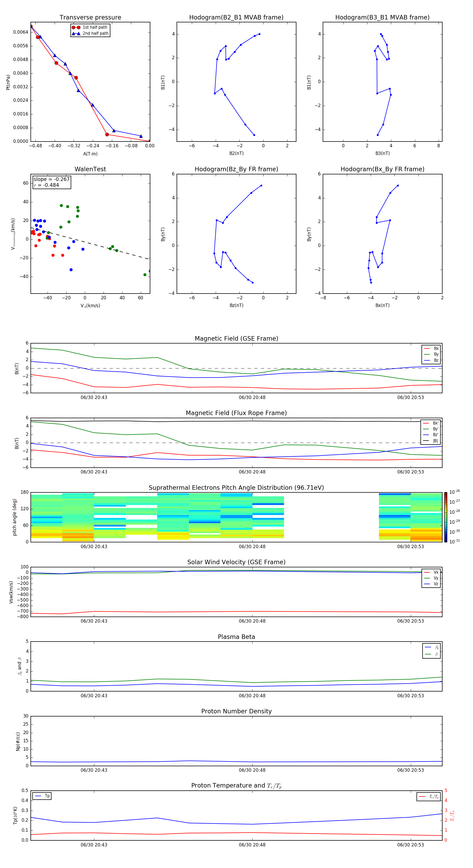Click the 'Pt(nPa)' y-axis label
473x868 pixels.
pyautogui.click(x=8, y=82)
